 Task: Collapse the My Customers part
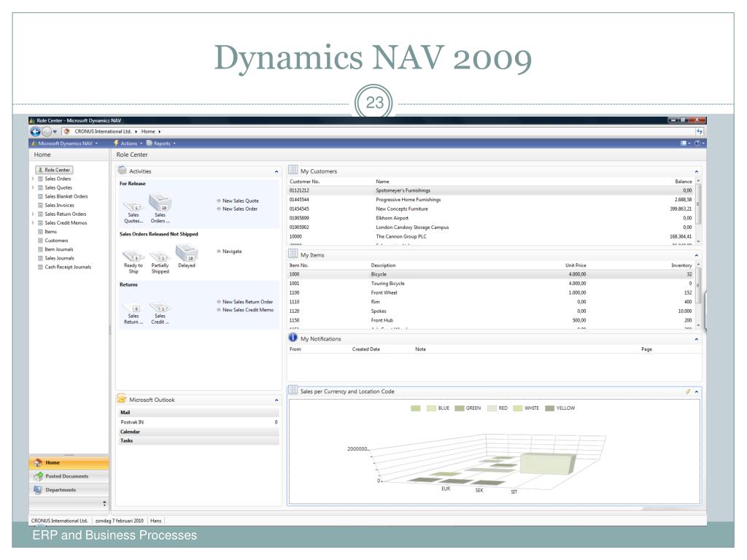click(697, 171)
